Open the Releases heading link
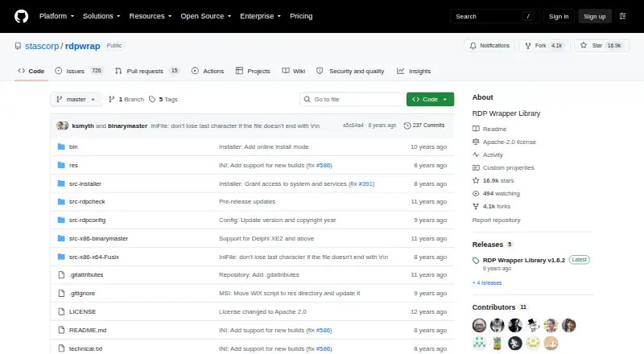The width and height of the screenshot is (644, 354). click(x=492, y=245)
